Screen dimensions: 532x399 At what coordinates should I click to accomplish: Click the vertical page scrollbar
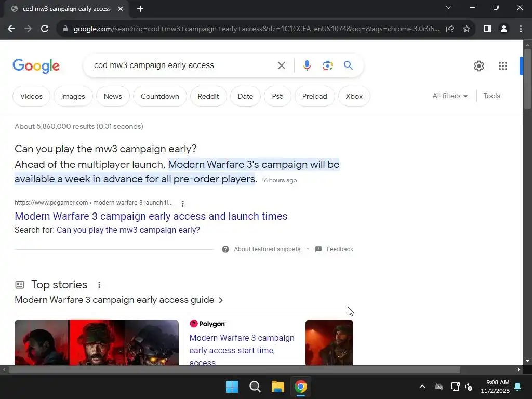(x=527, y=79)
